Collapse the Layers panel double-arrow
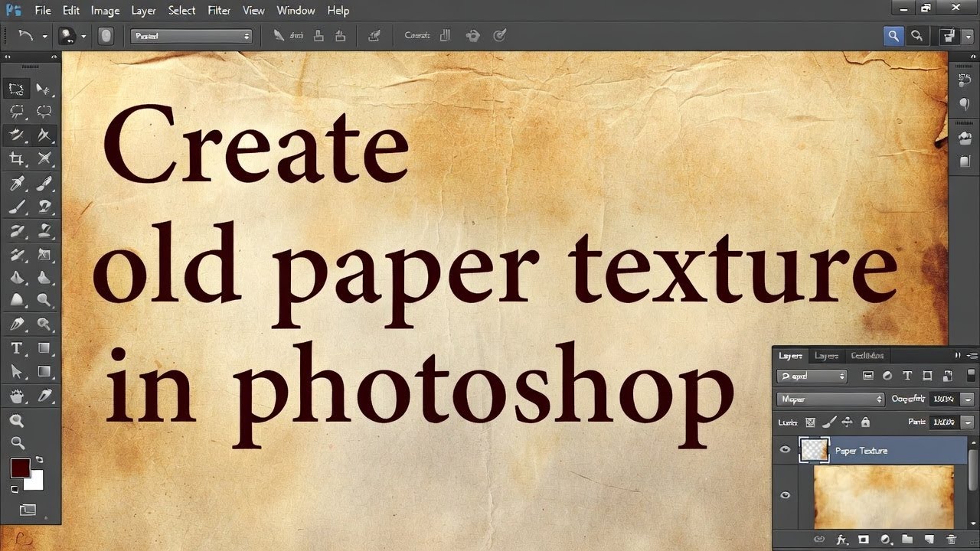980x551 pixels. pos(957,356)
